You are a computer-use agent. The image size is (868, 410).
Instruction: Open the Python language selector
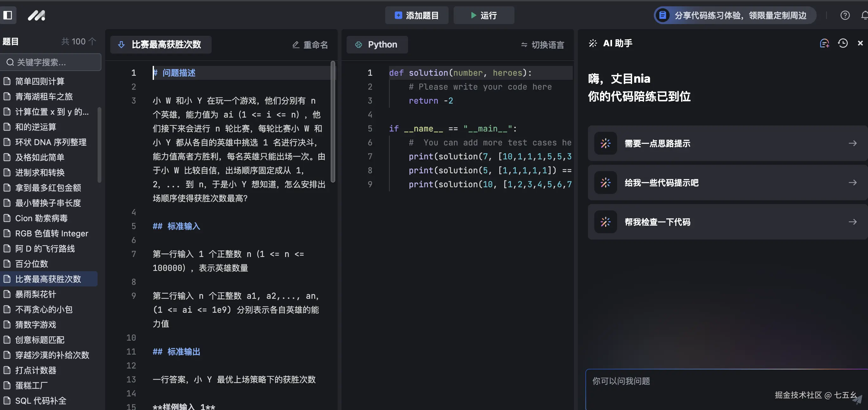tap(377, 44)
